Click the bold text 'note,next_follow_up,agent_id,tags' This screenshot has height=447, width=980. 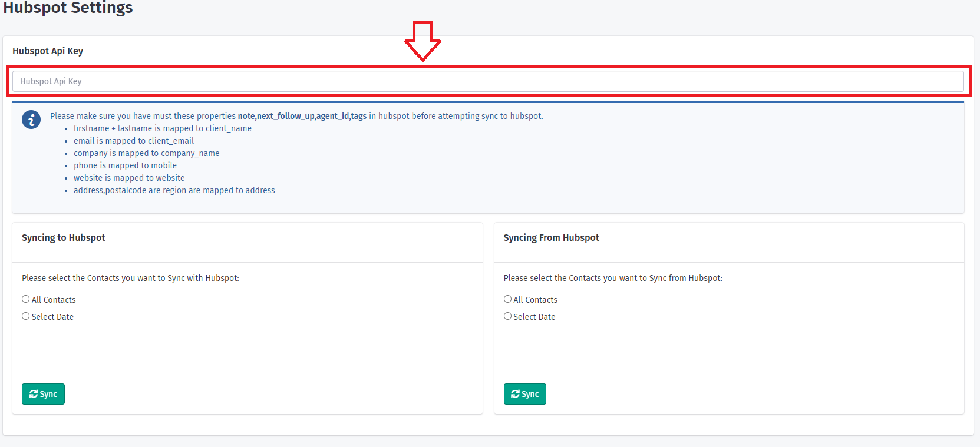[302, 116]
